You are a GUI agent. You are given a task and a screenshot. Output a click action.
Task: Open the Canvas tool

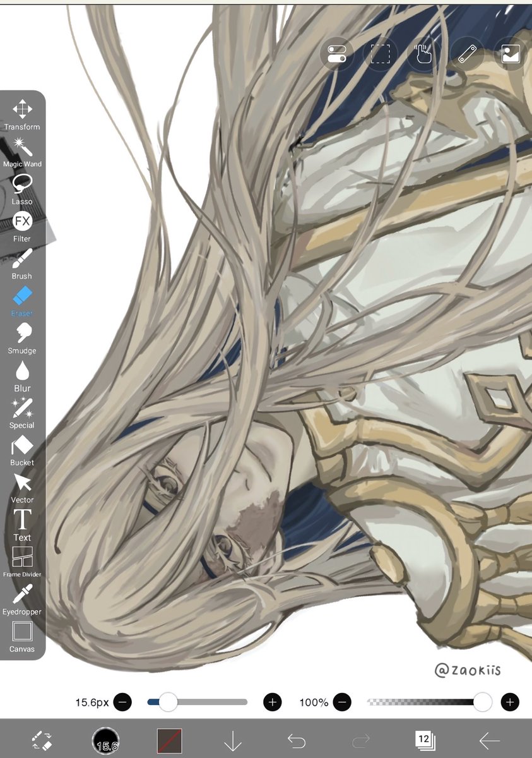tap(22, 637)
